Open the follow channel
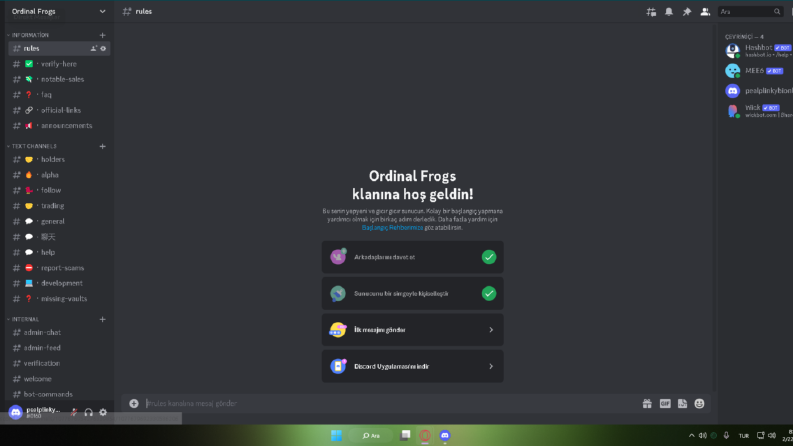 (x=59, y=190)
